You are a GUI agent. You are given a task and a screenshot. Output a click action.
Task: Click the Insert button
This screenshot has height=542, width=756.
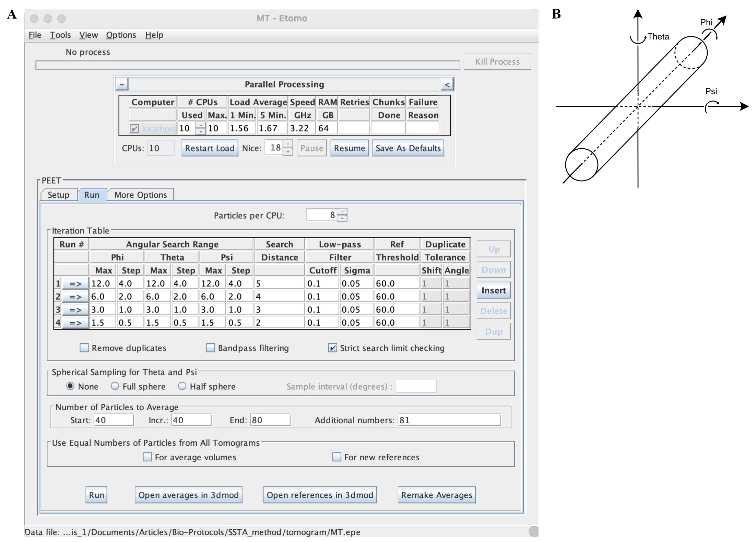coord(494,290)
